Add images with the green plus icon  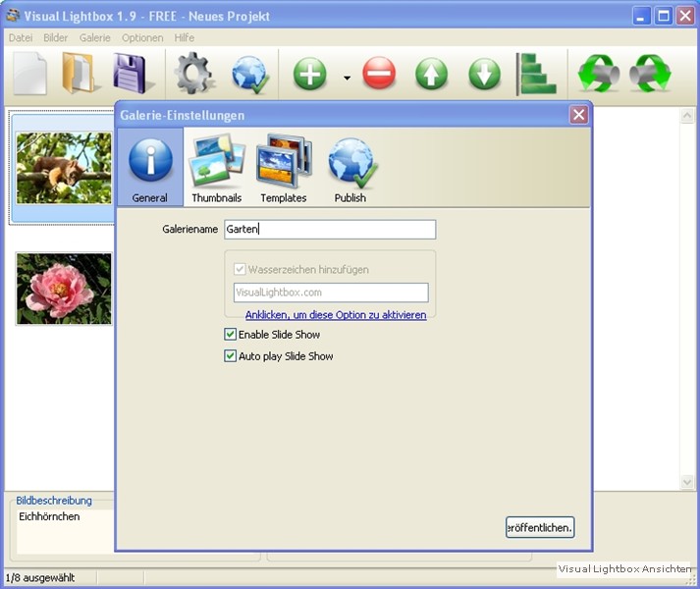pyautogui.click(x=310, y=74)
